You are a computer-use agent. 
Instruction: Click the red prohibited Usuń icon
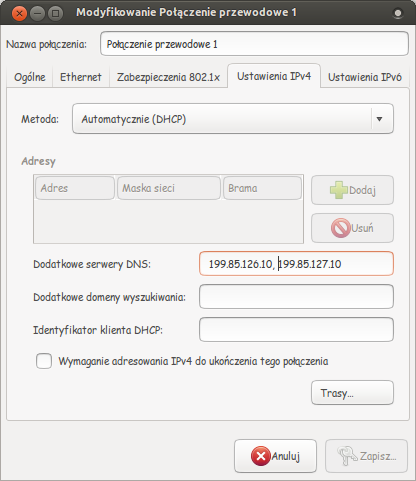point(341,228)
